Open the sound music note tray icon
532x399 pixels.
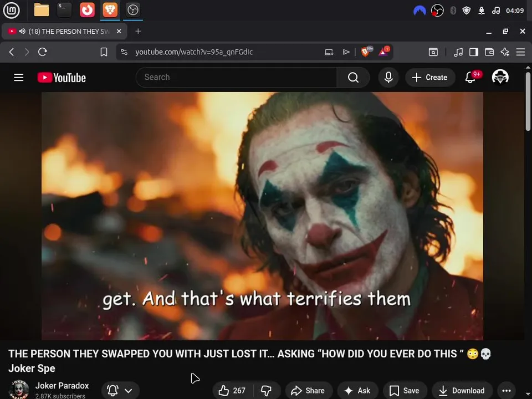point(495,11)
